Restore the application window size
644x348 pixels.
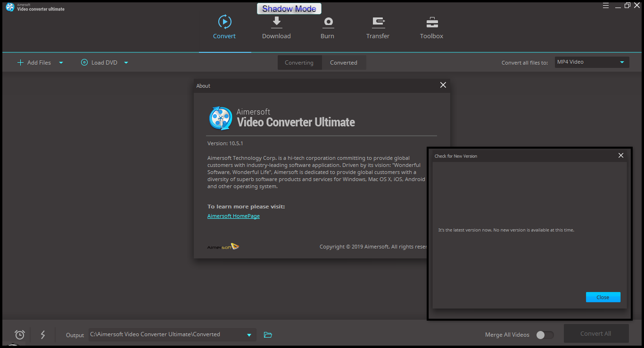pos(627,5)
